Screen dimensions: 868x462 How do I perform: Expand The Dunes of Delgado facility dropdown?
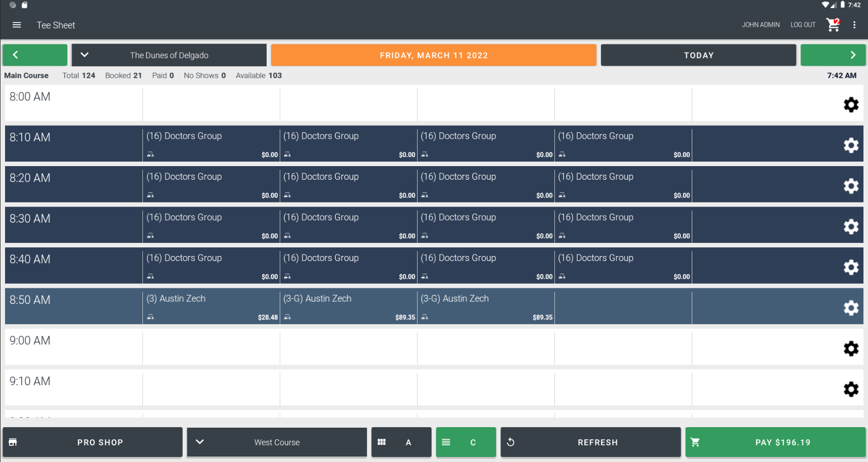pos(169,55)
